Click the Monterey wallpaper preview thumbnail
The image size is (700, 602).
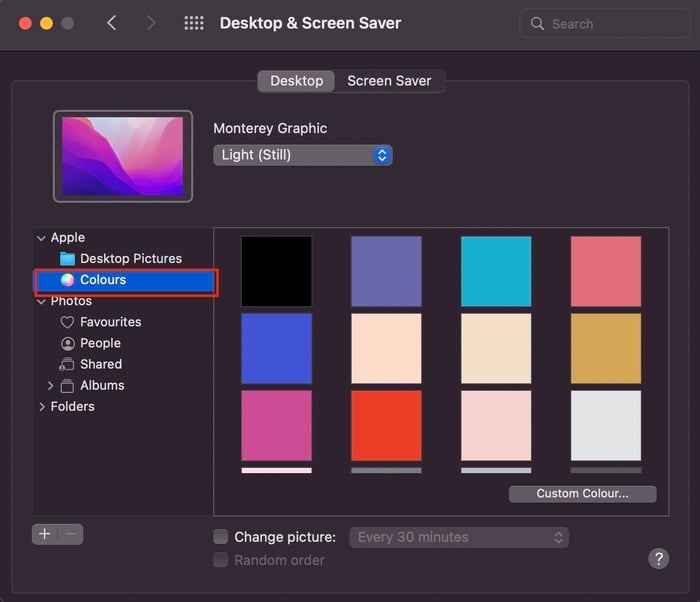(123, 156)
